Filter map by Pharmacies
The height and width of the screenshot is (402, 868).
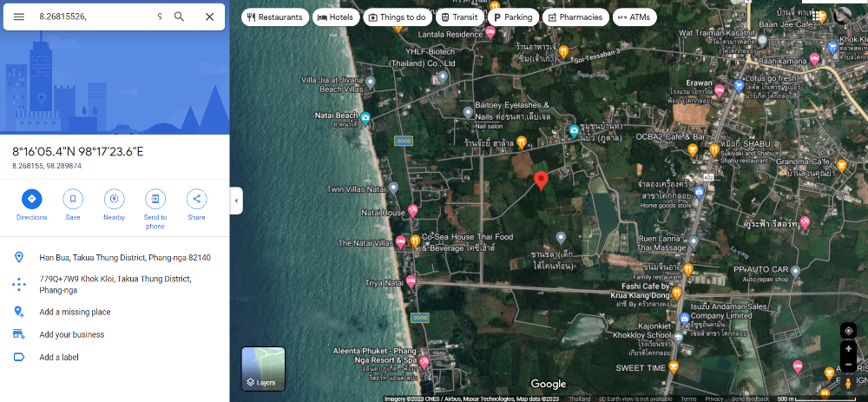click(575, 17)
